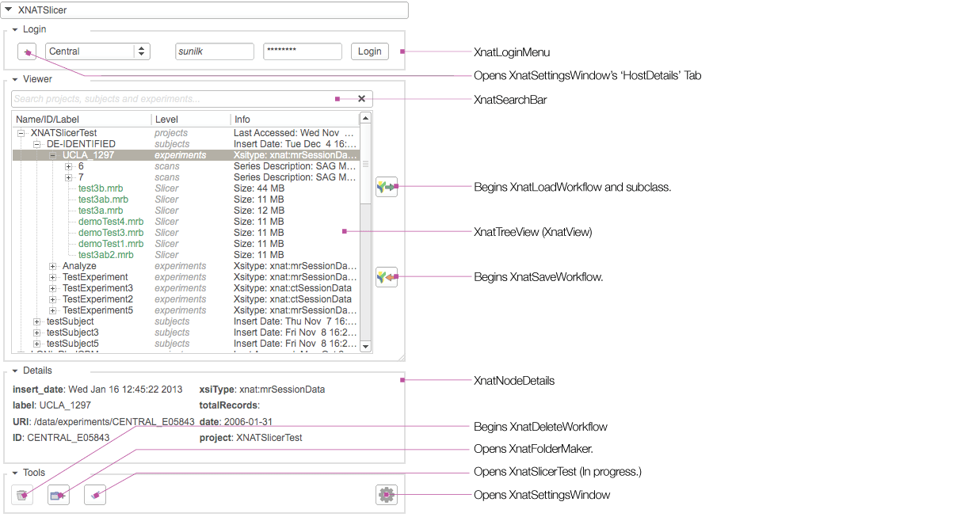Click the delete trash icon in Tools
Image resolution: width=980 pixels, height=517 pixels.
pos(23,496)
